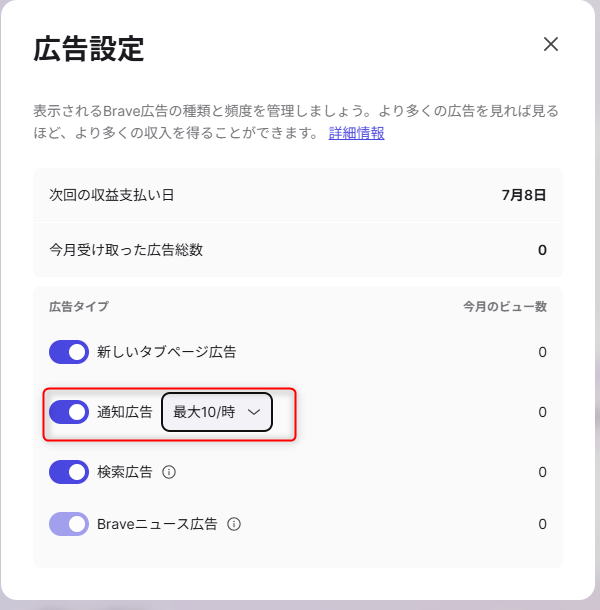The height and width of the screenshot is (610, 600).
Task: Click the 広告タイプ section header
Action: coord(79,306)
